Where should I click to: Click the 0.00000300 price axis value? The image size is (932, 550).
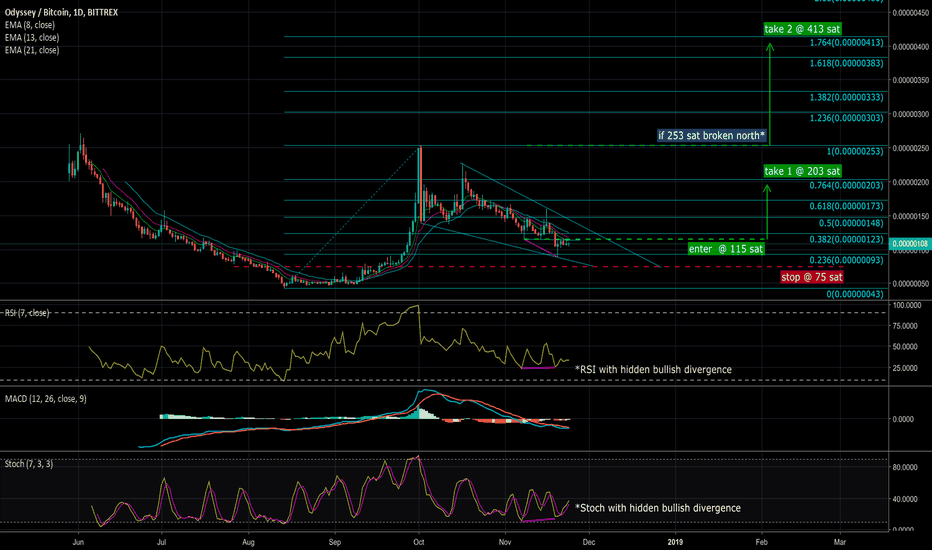911,114
